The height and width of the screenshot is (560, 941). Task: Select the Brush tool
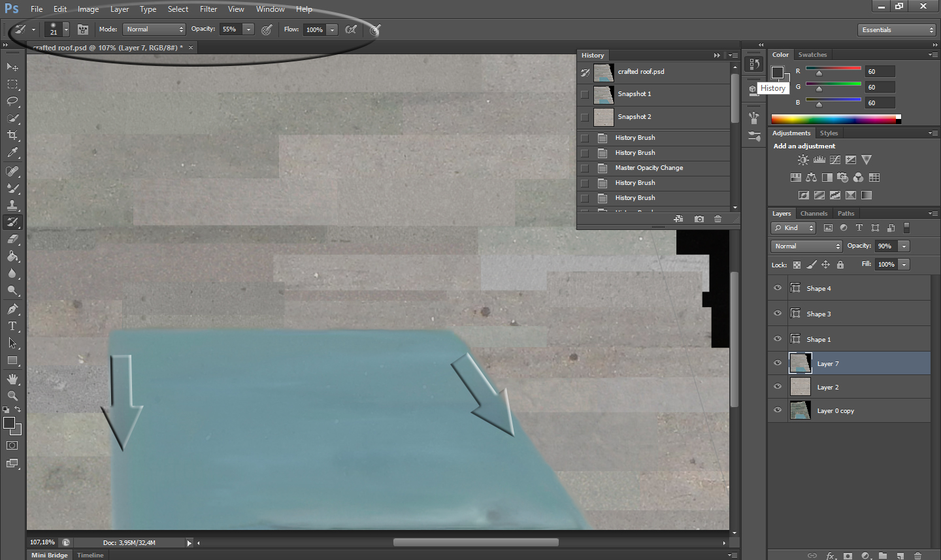pos(12,188)
